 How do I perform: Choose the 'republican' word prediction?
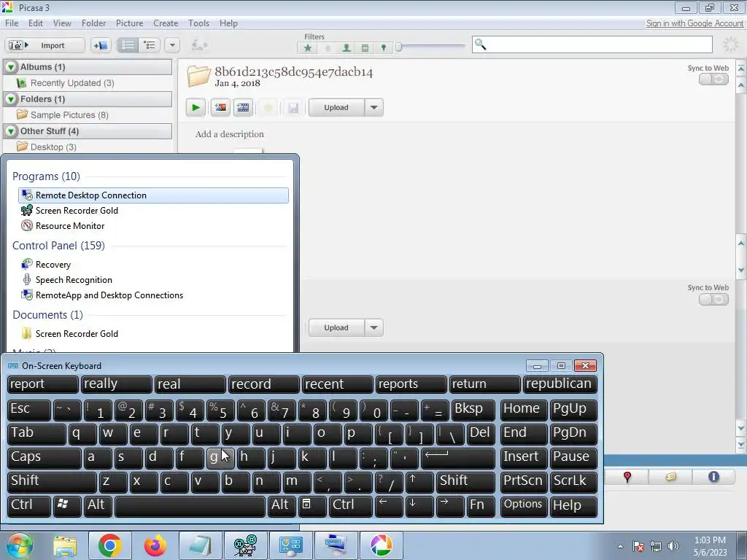[x=560, y=384]
